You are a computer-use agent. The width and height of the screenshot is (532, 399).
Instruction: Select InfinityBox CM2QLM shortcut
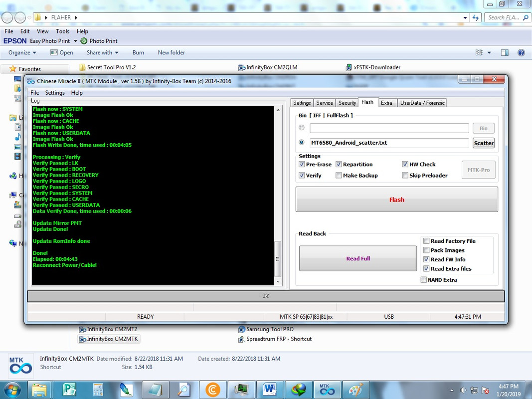tap(268, 67)
